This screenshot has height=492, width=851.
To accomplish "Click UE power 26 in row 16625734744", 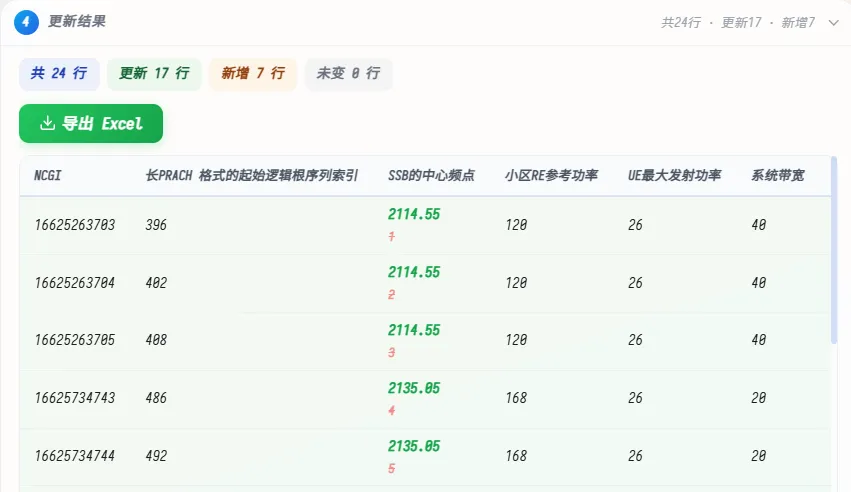I will click(636, 456).
